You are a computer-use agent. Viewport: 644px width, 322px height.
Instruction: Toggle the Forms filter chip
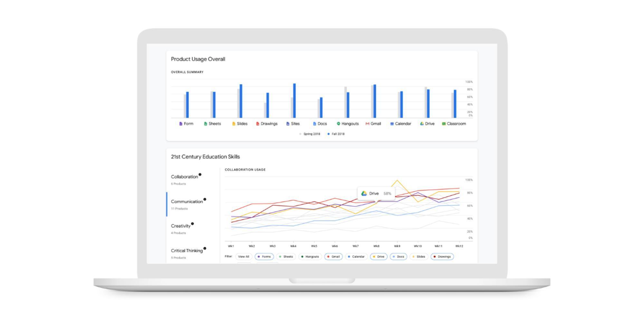click(x=264, y=257)
